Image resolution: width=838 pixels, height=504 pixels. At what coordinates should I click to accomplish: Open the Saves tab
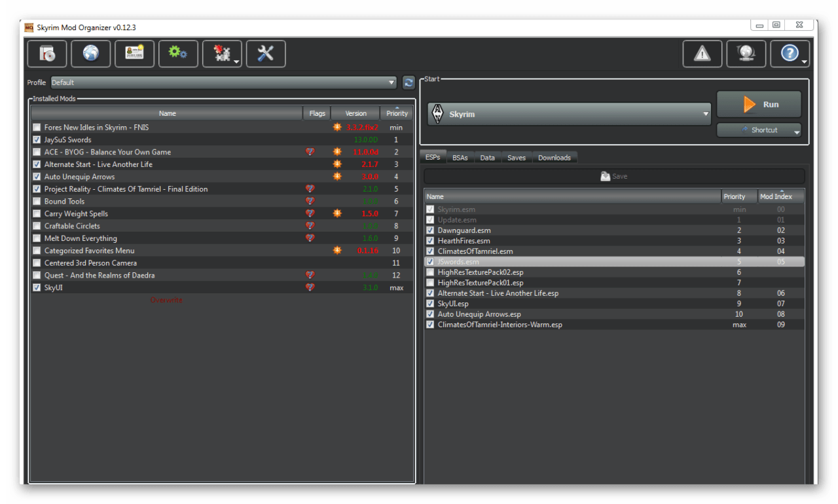[x=517, y=158]
